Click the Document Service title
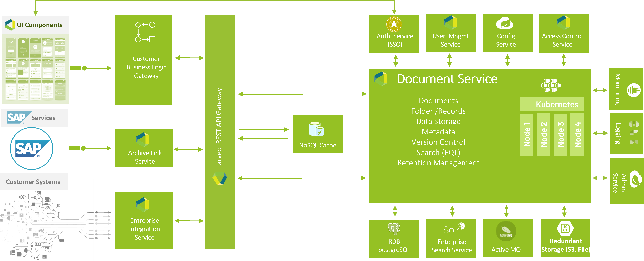Viewport: 644px width, 261px height. [x=447, y=79]
